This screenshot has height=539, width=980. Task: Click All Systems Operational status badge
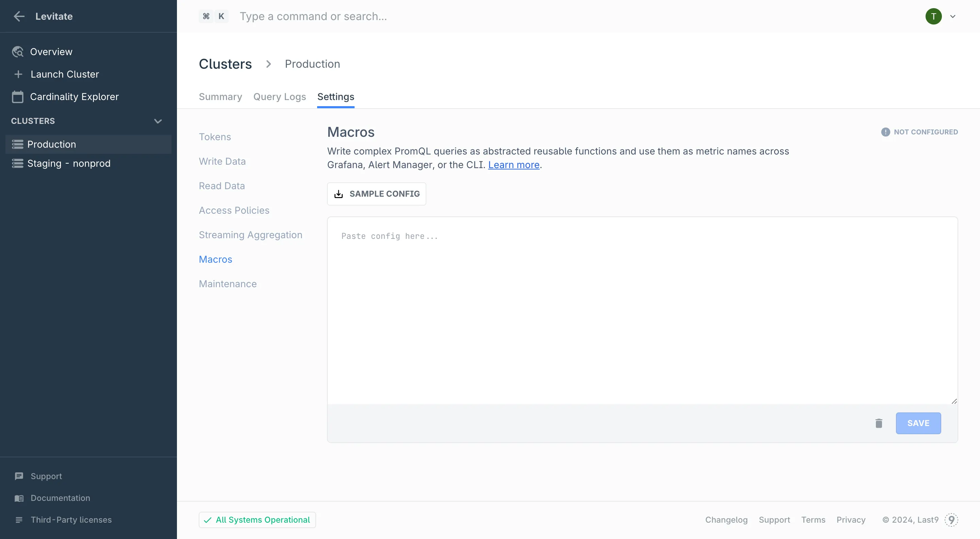(257, 520)
